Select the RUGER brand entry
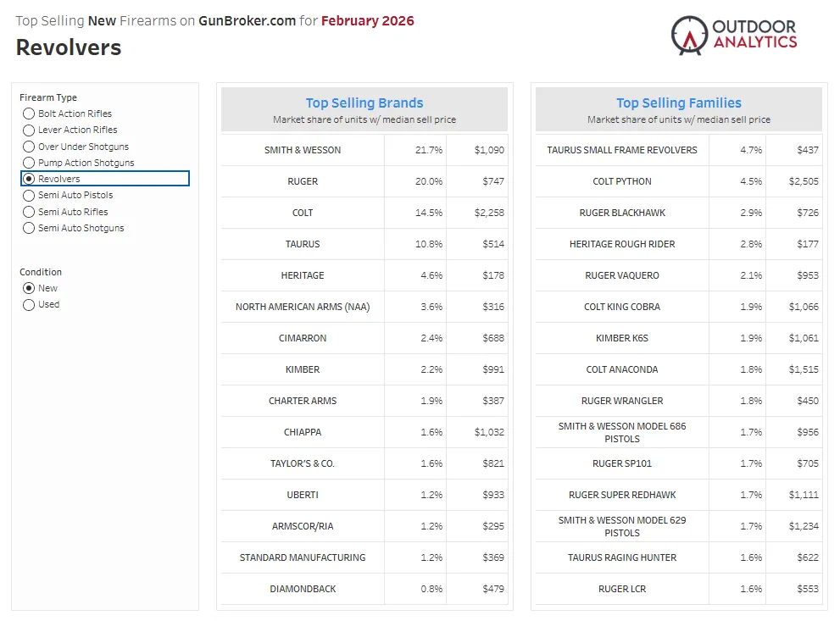 [303, 181]
